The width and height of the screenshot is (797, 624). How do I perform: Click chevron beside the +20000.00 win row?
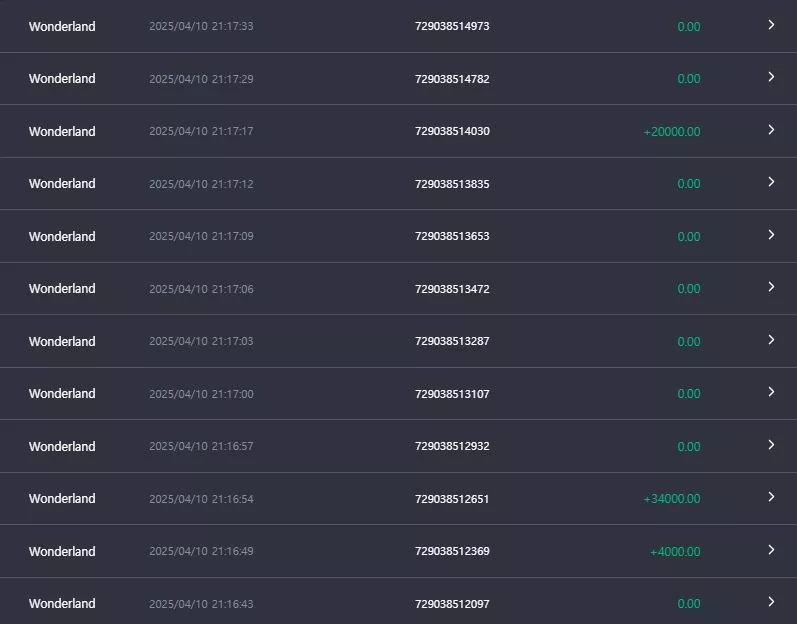(x=771, y=130)
